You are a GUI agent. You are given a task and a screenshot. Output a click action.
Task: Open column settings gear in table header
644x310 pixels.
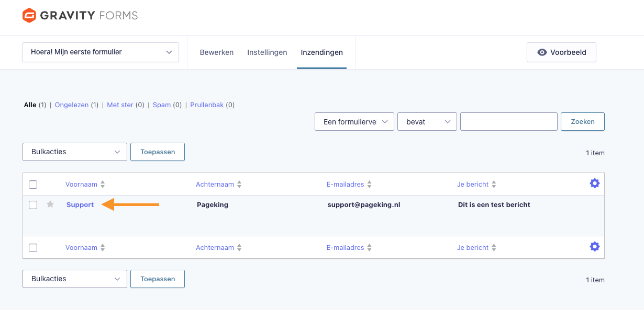pos(594,183)
